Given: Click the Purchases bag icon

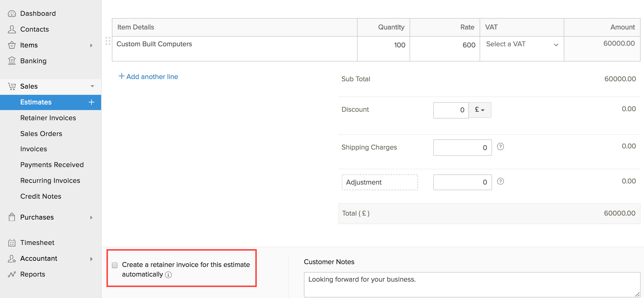Looking at the screenshot, I should point(12,217).
